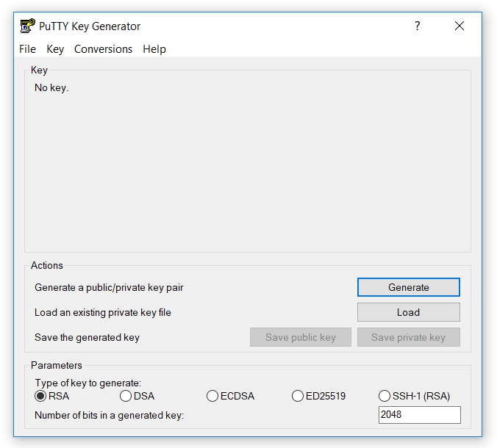The image size is (497, 448).
Task: Open the Conversions menu
Action: 104,49
